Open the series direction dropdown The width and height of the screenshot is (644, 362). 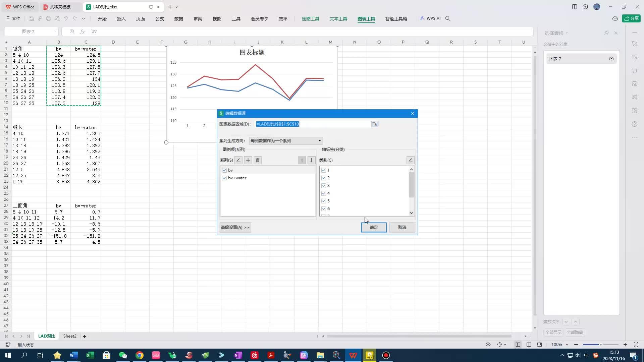point(286,141)
